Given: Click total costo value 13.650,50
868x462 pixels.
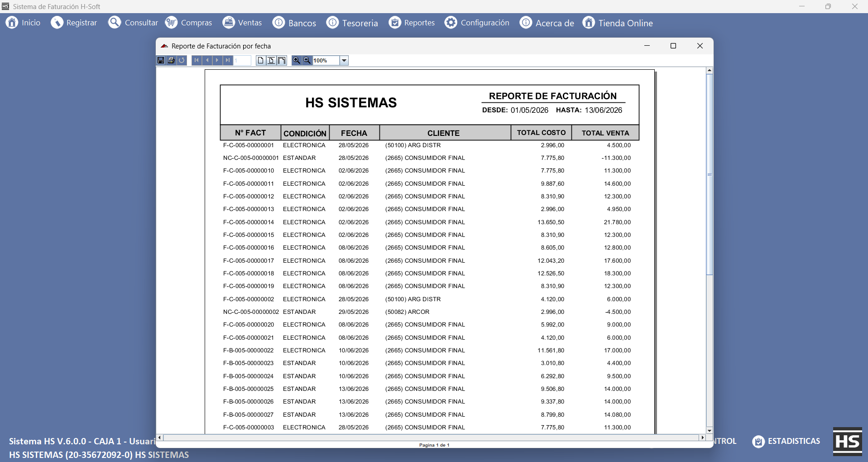Looking at the screenshot, I should coord(551,222).
